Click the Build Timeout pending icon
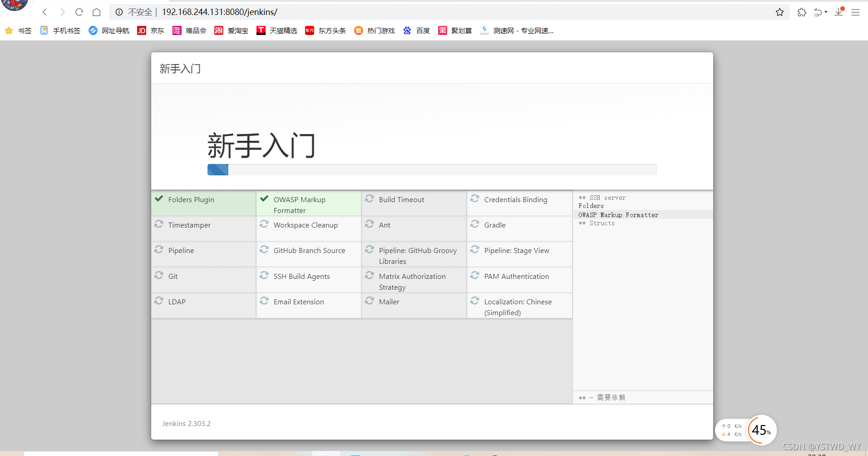868x456 pixels. click(x=370, y=198)
